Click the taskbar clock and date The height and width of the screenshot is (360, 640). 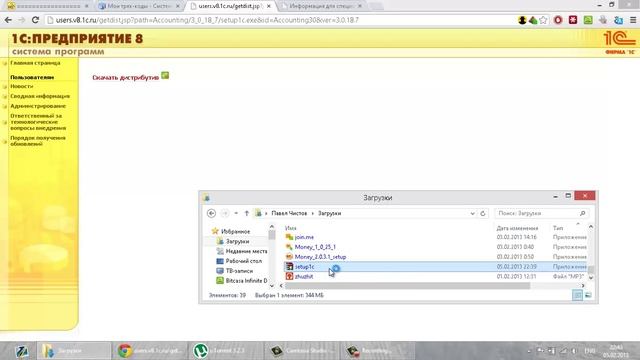[616, 351]
